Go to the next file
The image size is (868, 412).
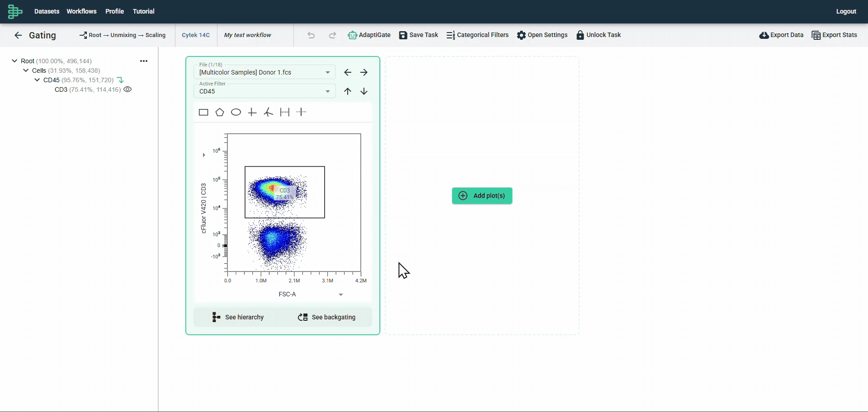pyautogui.click(x=364, y=72)
